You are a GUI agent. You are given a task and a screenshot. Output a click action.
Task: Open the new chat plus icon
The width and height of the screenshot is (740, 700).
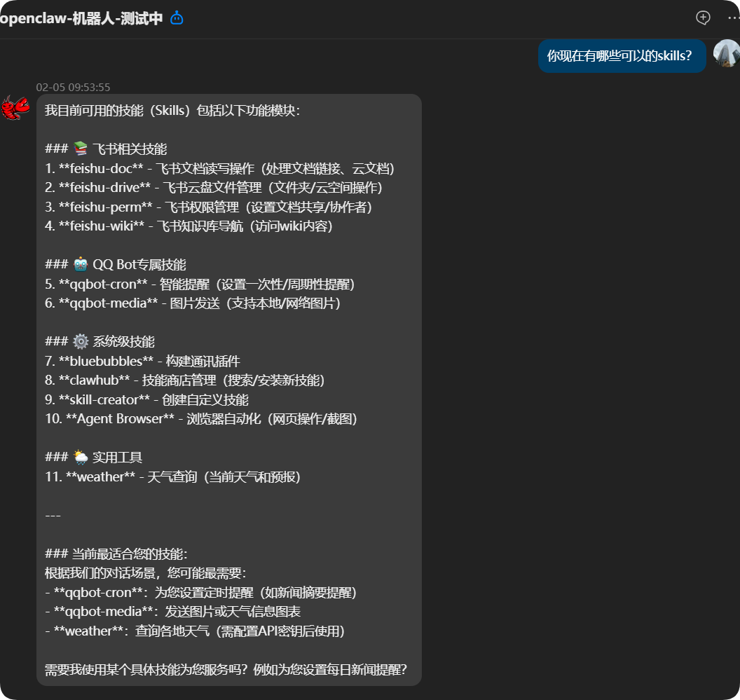(702, 18)
